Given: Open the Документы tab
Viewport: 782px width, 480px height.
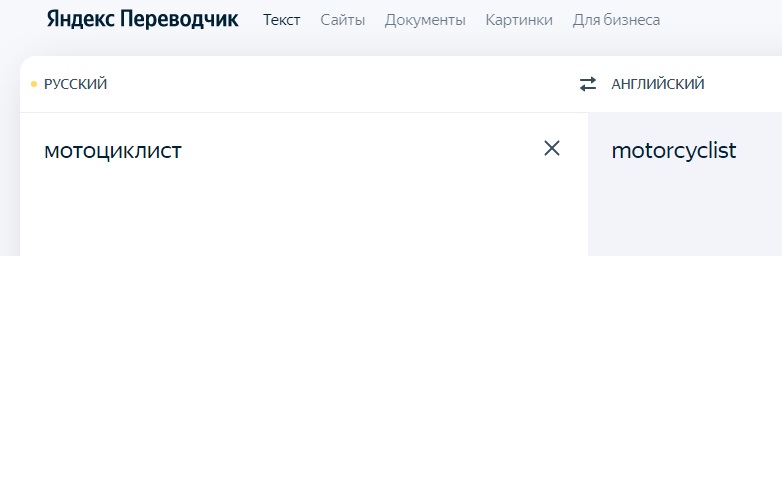Looking at the screenshot, I should coord(425,20).
